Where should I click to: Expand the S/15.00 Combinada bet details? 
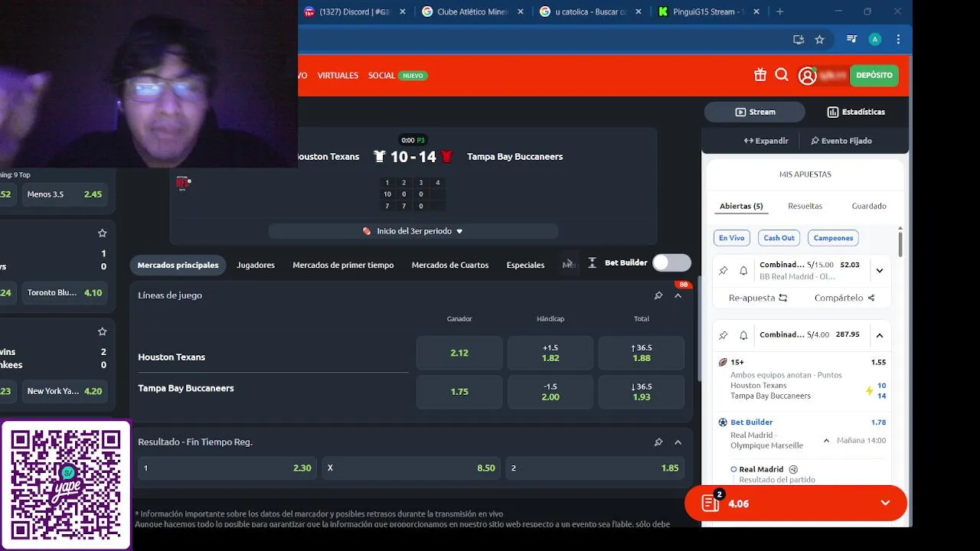(x=879, y=271)
